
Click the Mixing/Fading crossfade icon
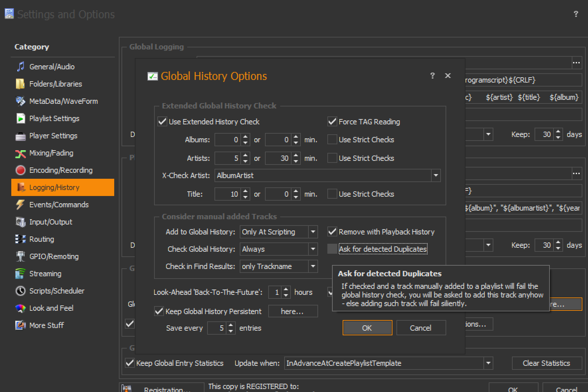tap(21, 153)
